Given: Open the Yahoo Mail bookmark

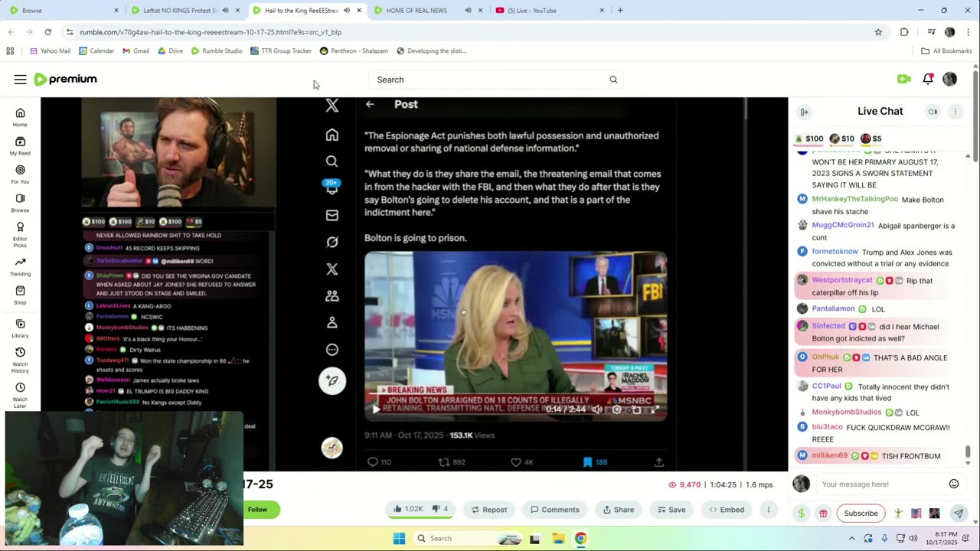Looking at the screenshot, I should (50, 51).
